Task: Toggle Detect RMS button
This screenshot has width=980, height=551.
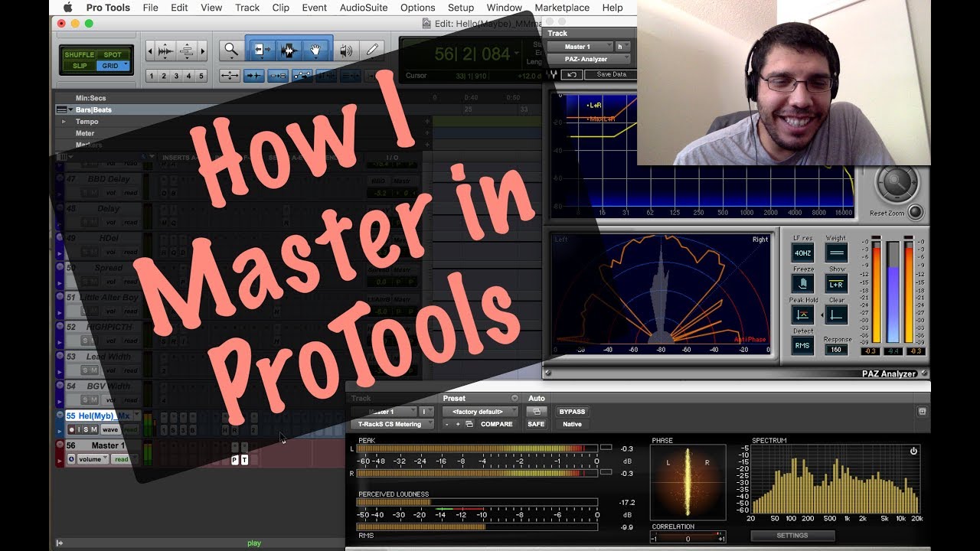Action: point(802,345)
